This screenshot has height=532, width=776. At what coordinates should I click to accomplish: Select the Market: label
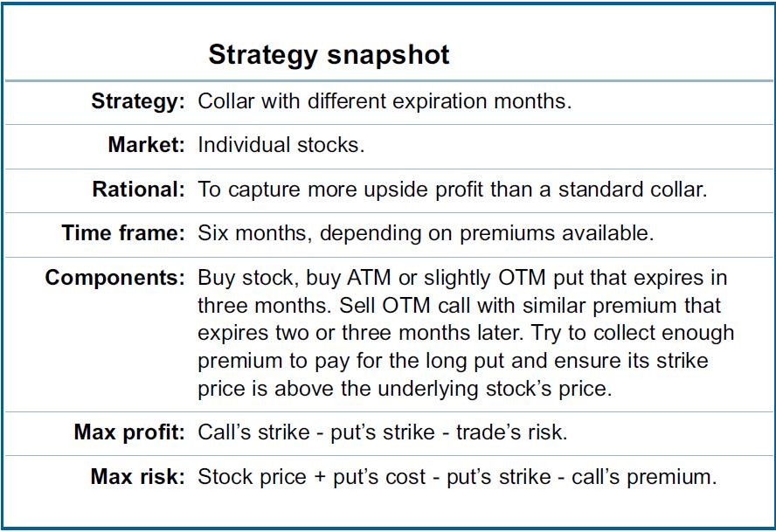click(x=146, y=145)
